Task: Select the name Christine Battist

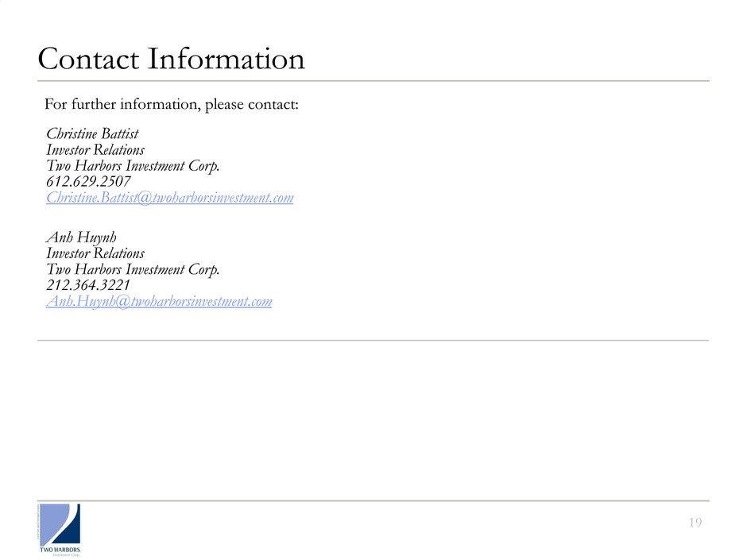Action: [92, 134]
